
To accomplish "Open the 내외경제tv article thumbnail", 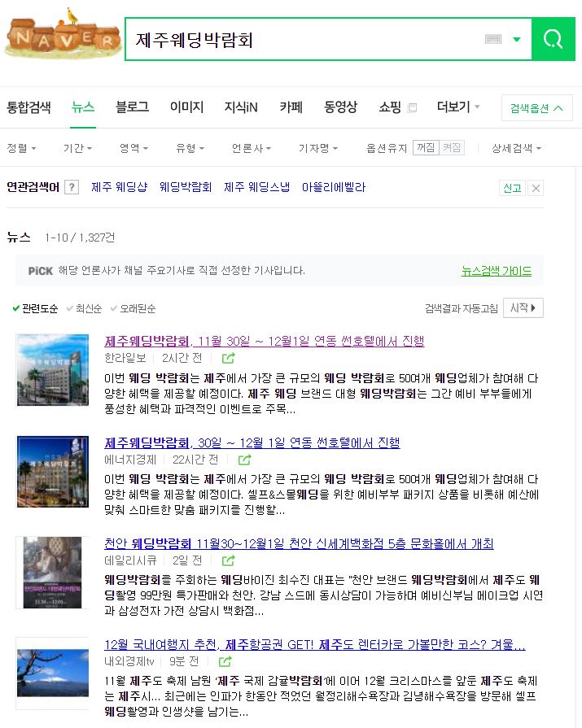I will click(52, 674).
